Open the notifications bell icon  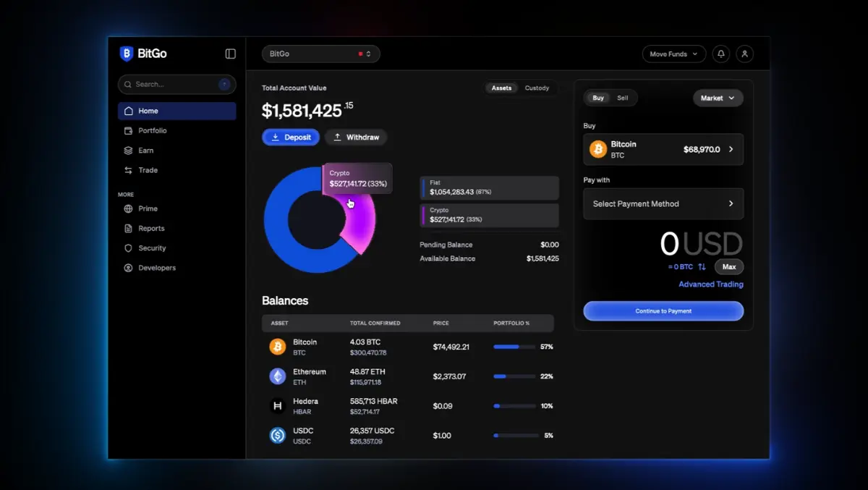(720, 54)
